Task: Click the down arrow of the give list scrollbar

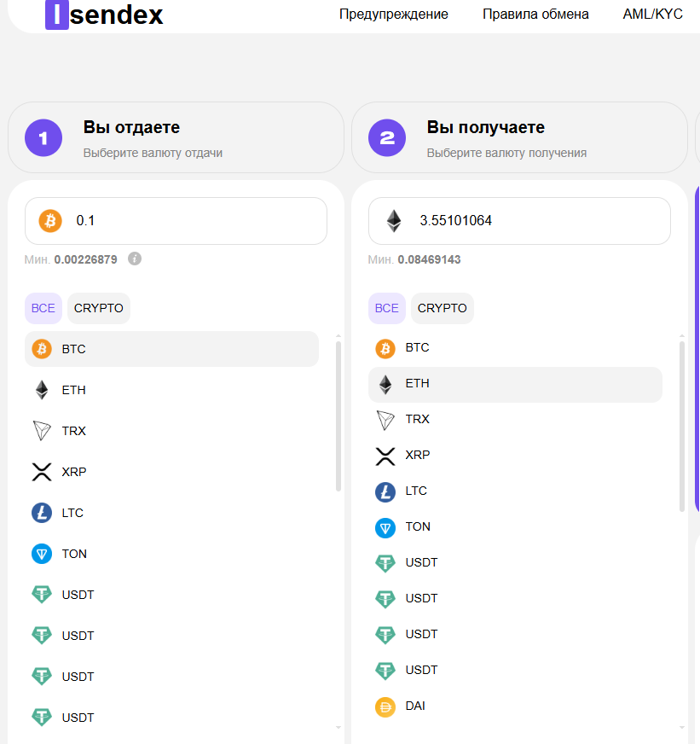Action: [338, 727]
